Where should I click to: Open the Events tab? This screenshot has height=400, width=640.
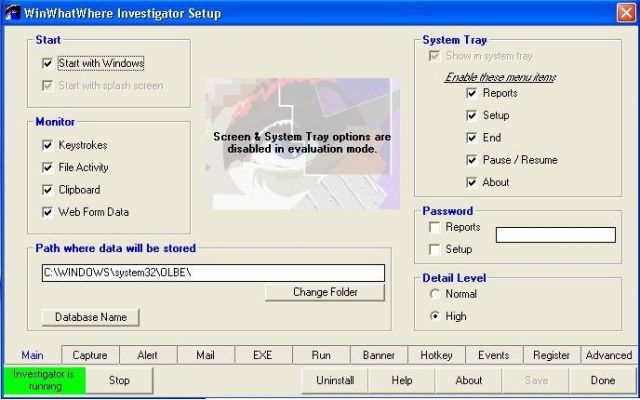494,355
